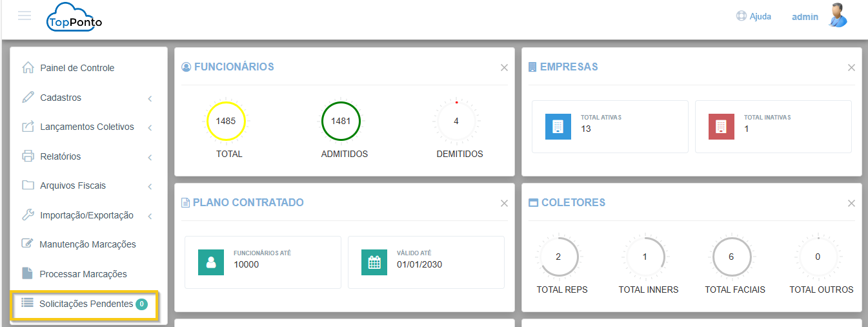Click the Válido Até calendar icon
The image size is (868, 327).
[374, 262]
